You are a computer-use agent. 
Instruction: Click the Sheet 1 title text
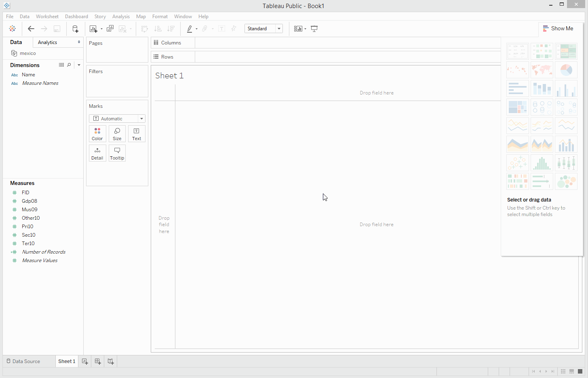click(169, 76)
